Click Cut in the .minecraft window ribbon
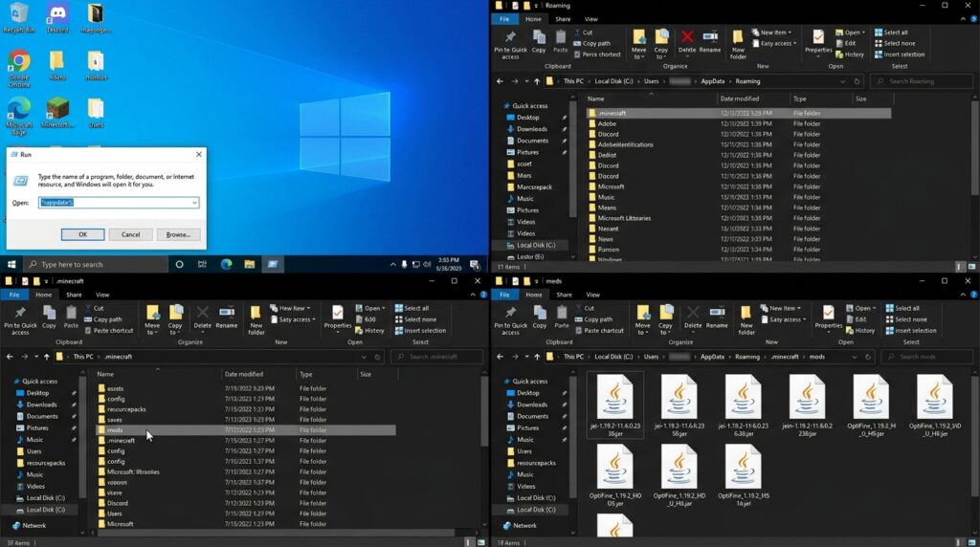Screen dimensions: 980x547 (95, 309)
